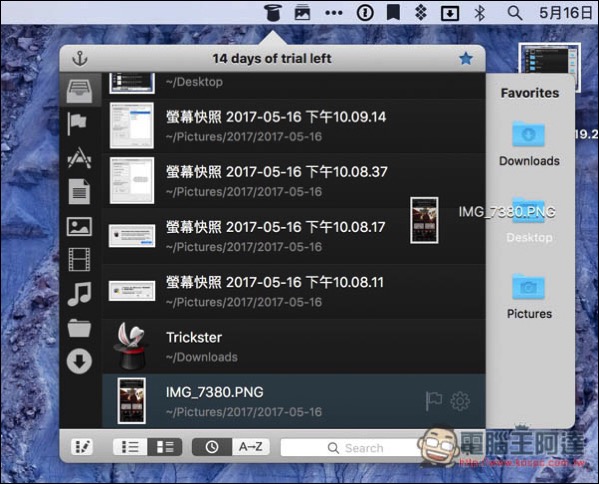
Task: Switch to compact list view
Action: [130, 447]
